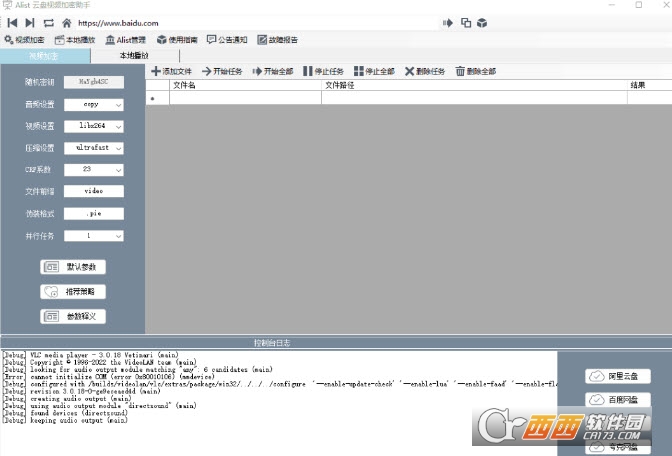This screenshot has height=456, width=672.
Task: Select log line 'revision 3.0.18-0'
Action: tap(81, 391)
